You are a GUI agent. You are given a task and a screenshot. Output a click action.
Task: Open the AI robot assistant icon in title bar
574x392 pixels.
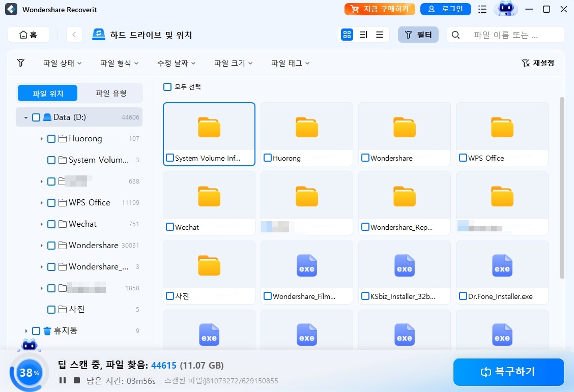506,9
